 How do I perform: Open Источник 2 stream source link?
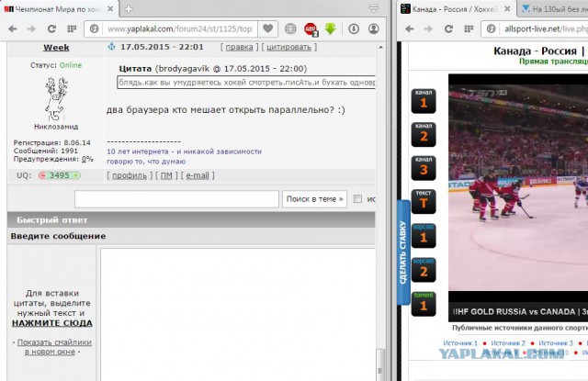[x=508, y=342]
